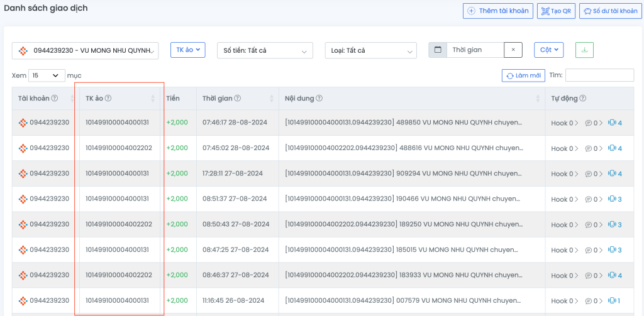Viewport: 644px width, 316px height.
Task: Click help icon beside Thời gian column header
Action: 238,98
